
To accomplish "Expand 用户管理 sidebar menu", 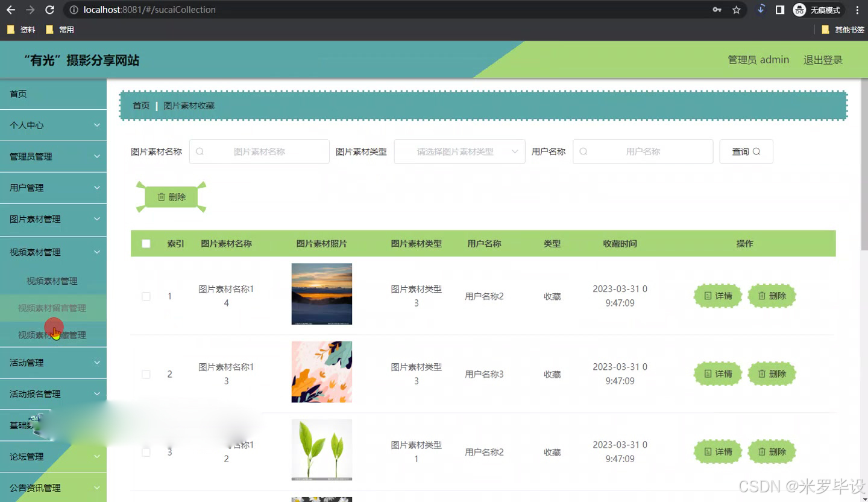I will click(x=53, y=188).
